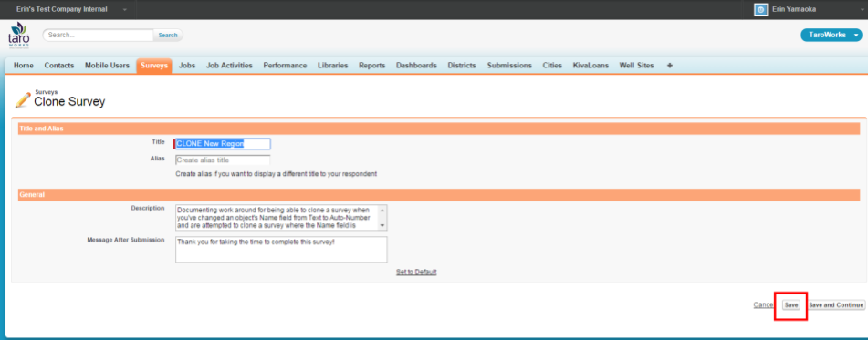Open the Jobs tab
This screenshot has width=868, height=340.
(x=187, y=66)
